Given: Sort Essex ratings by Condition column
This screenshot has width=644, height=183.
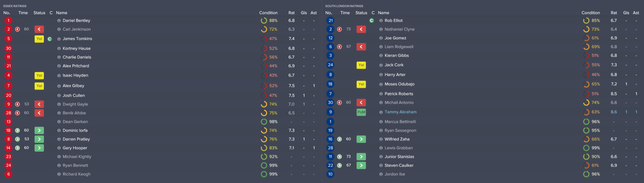Looking at the screenshot, I should click(268, 13).
